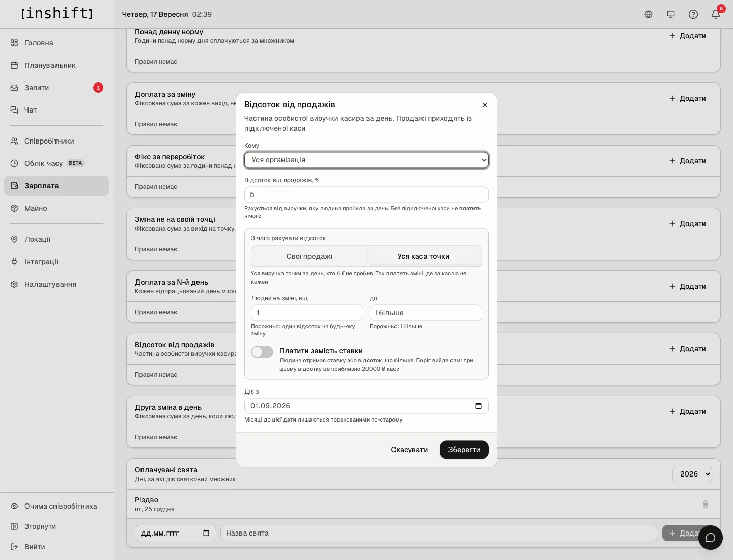
Task: Collapse sidebar with Згорнути
Action: click(x=57, y=526)
